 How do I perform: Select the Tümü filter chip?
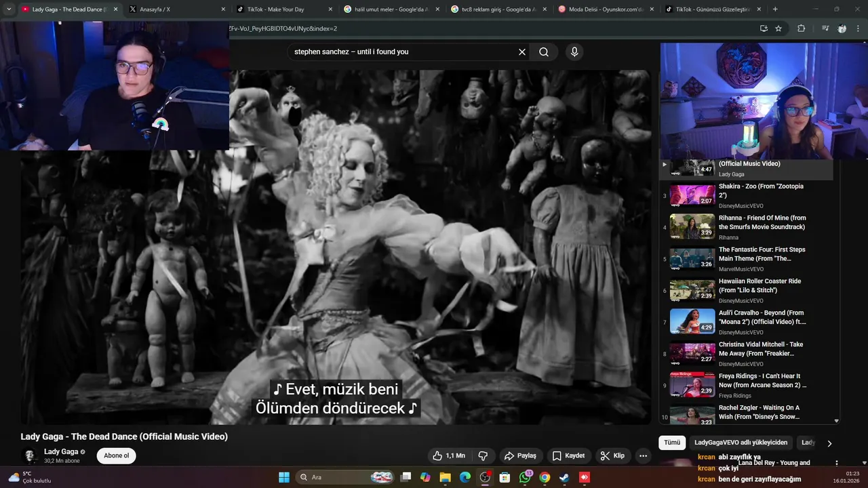pos(671,443)
